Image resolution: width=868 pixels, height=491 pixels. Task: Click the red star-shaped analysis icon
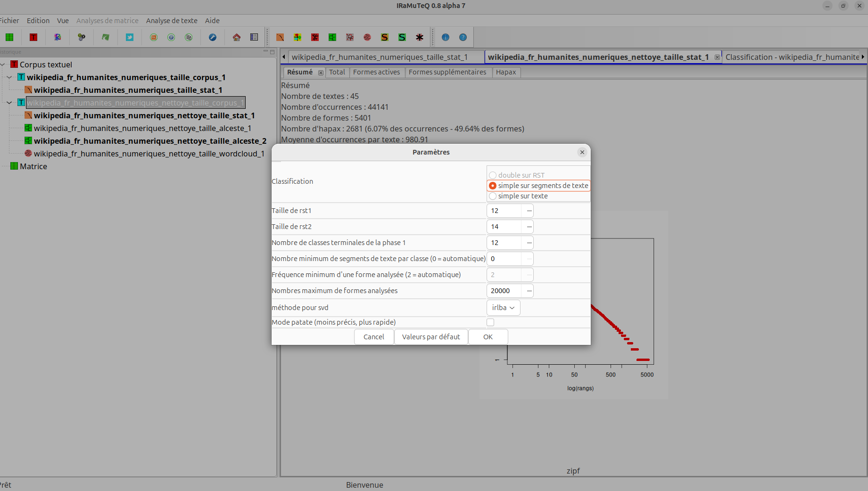(315, 37)
